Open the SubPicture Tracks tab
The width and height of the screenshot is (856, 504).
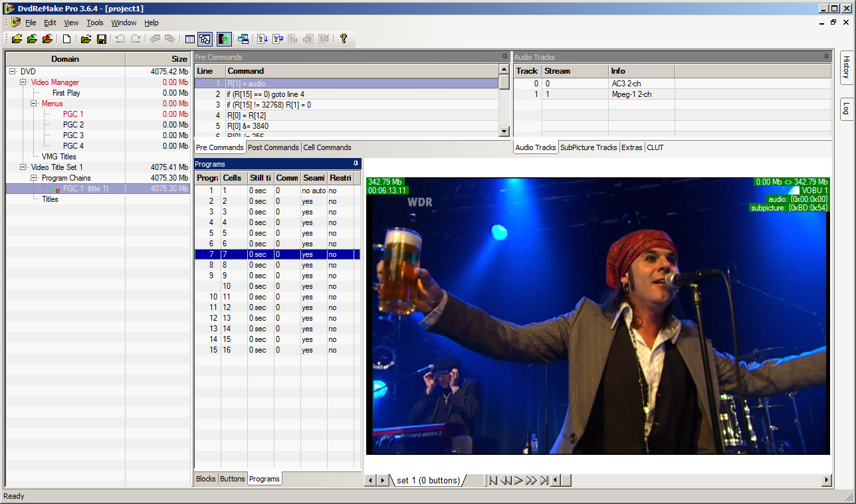(588, 147)
